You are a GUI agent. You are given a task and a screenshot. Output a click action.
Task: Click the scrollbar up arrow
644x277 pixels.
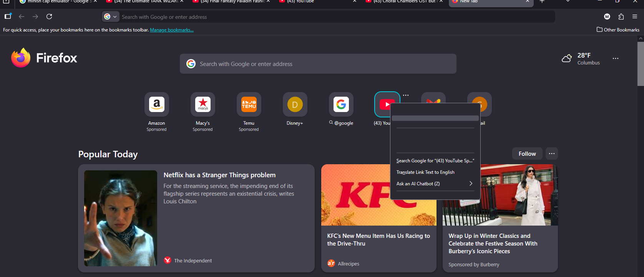[x=641, y=38]
